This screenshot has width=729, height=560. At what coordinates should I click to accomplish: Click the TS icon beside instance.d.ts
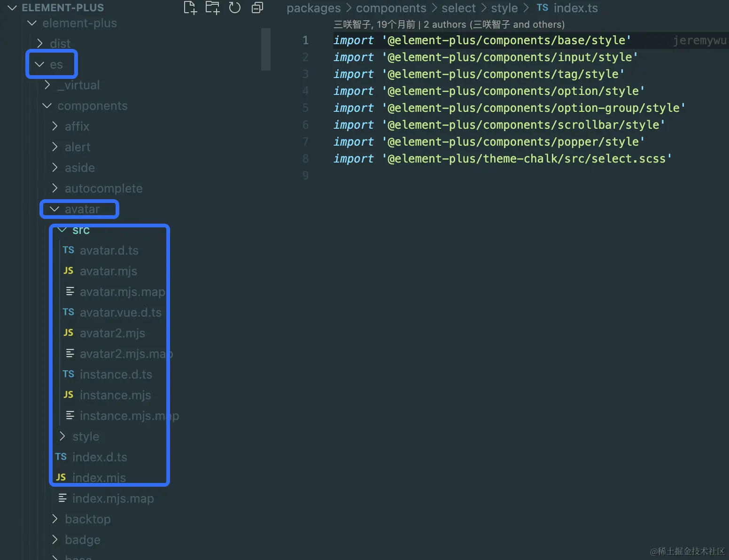(69, 374)
